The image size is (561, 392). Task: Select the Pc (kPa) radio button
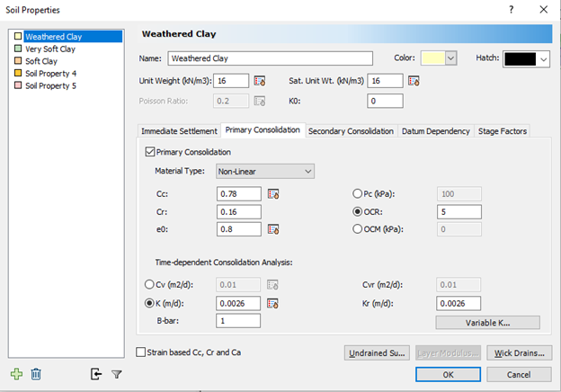pos(358,193)
